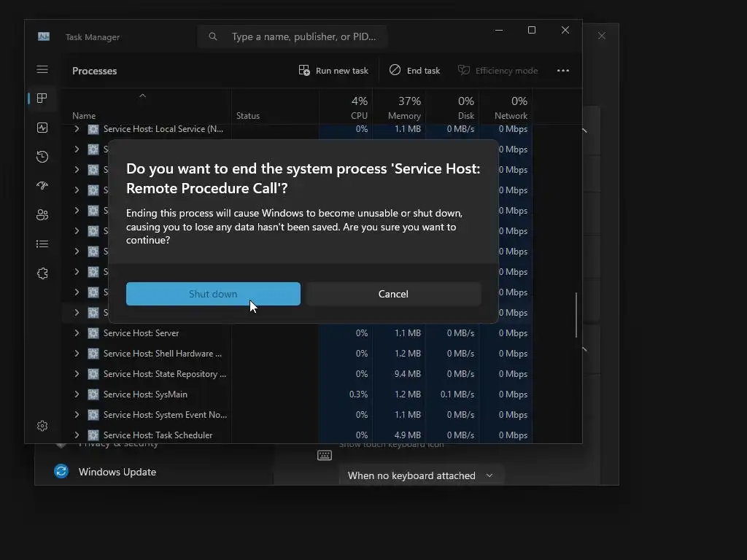Select the Processes page icon in sidebar
Screen dimensions: 747x560
point(42,98)
